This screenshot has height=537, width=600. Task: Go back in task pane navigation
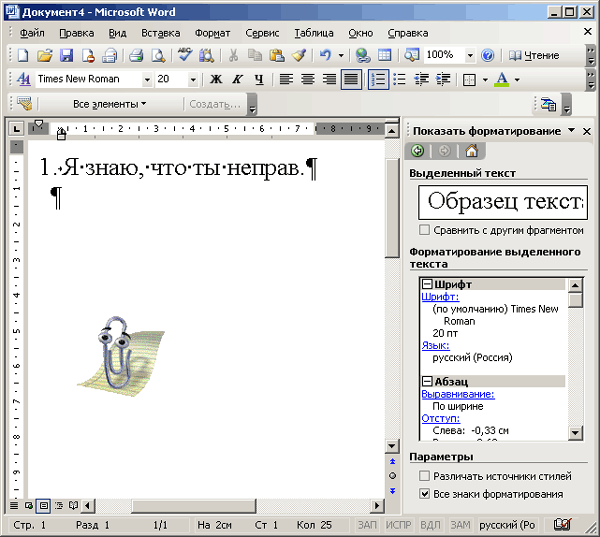[x=417, y=151]
